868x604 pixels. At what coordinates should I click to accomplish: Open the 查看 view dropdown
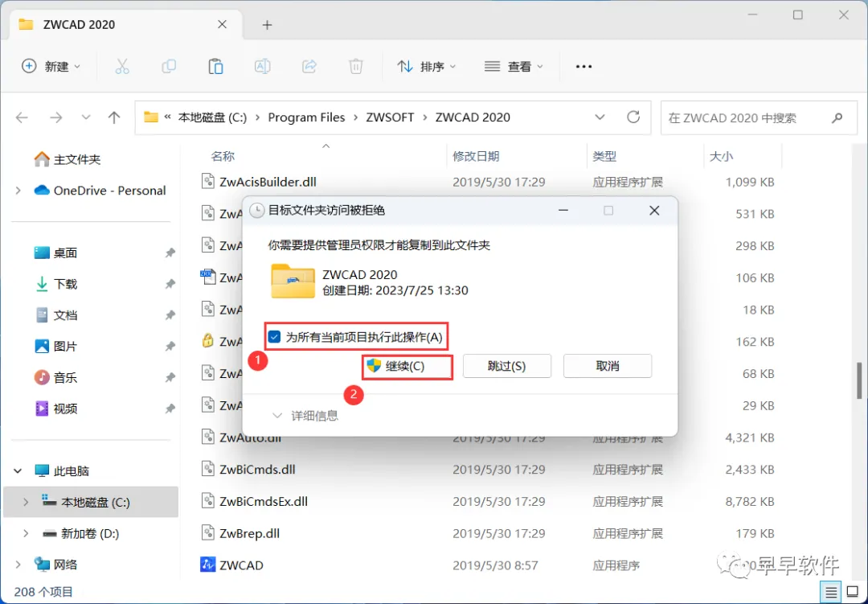pos(513,67)
